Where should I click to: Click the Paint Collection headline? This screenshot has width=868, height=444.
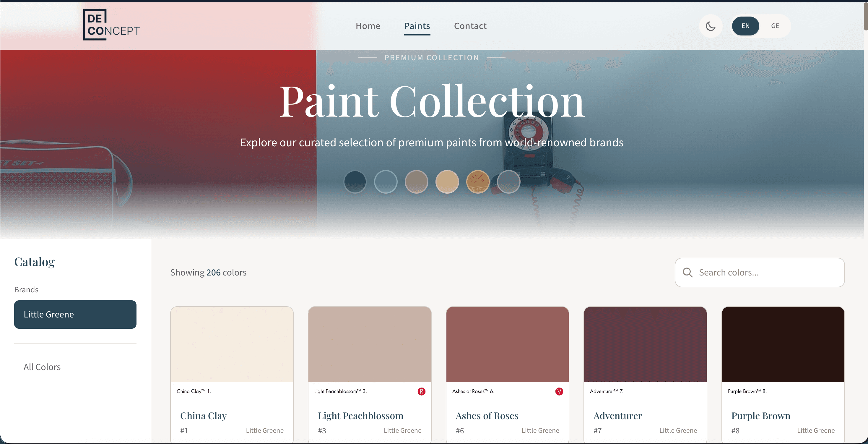click(x=432, y=101)
